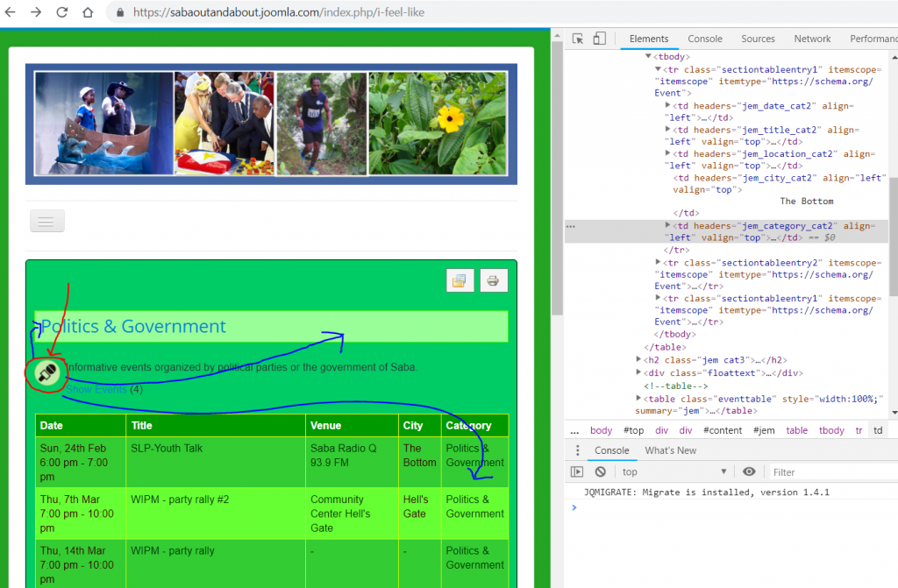Collapse the tbody node
The height and width of the screenshot is (588, 898).
pyautogui.click(x=648, y=56)
